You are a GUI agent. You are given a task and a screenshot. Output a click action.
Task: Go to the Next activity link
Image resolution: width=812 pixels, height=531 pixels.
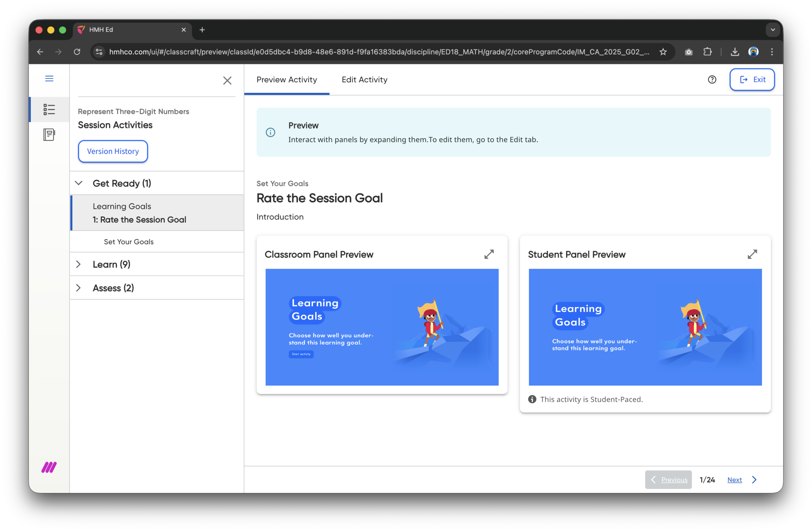click(734, 480)
